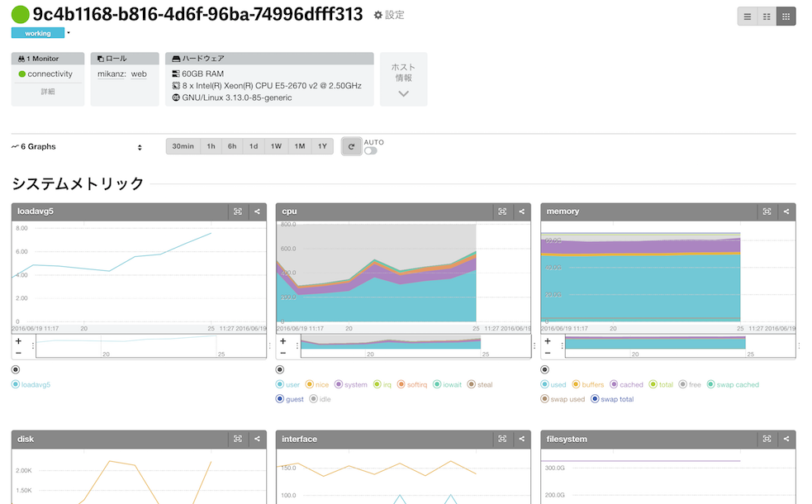Toggle all series radio under cpu graph

pyautogui.click(x=280, y=369)
